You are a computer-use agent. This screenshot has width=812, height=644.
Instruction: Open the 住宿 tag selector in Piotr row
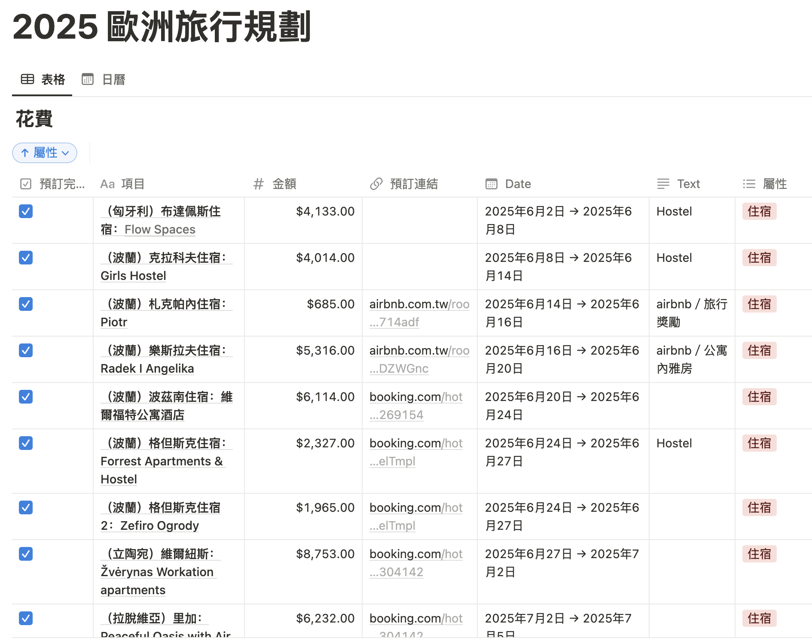click(x=759, y=304)
